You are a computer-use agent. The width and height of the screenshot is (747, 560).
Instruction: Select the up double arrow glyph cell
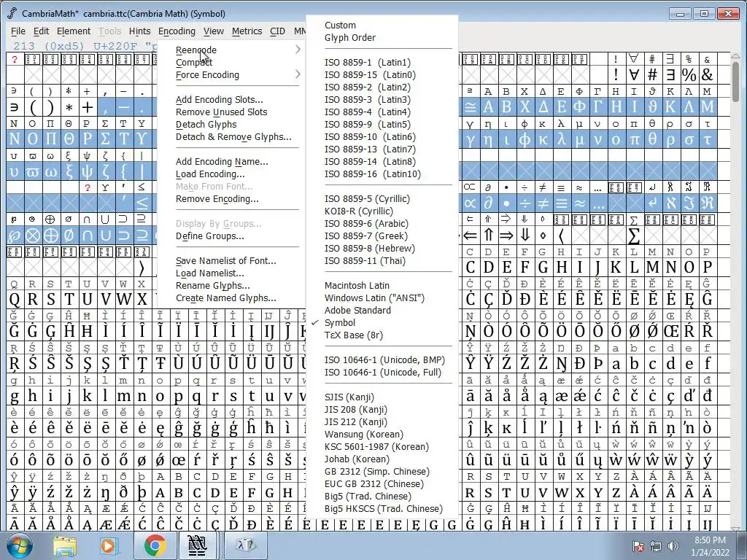coord(488,236)
